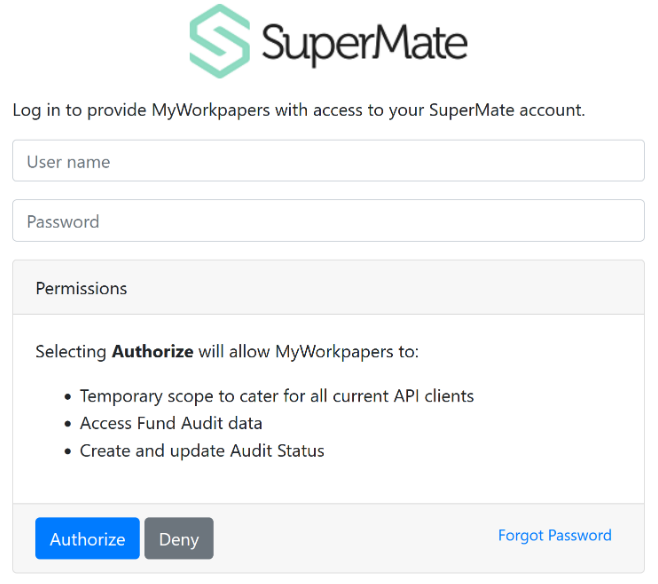Click 'Selecting' at start of the permissions sentence
658x584 pixels.
[71, 352]
